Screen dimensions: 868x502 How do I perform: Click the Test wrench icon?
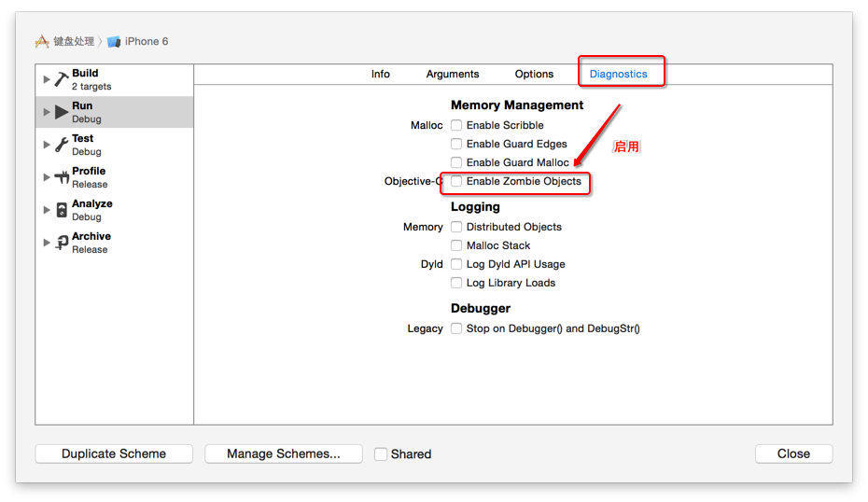click(x=62, y=145)
